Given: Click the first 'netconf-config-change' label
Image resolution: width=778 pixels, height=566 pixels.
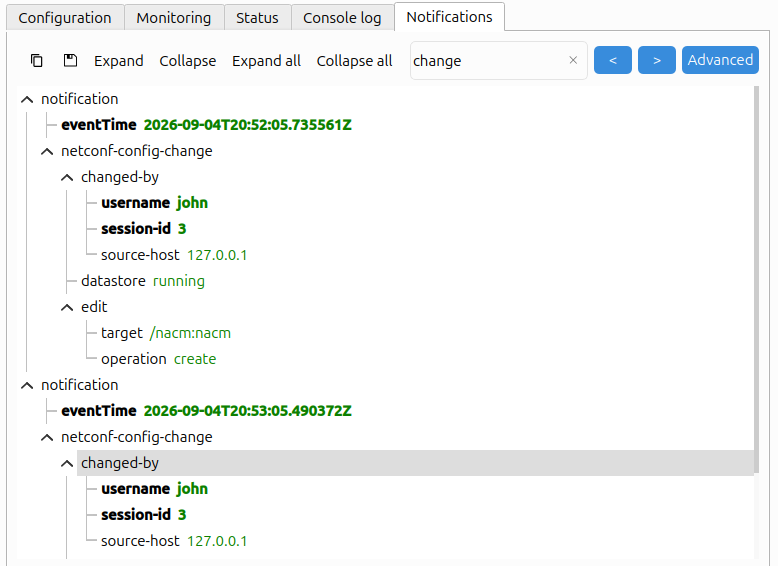Looking at the screenshot, I should (x=136, y=151).
